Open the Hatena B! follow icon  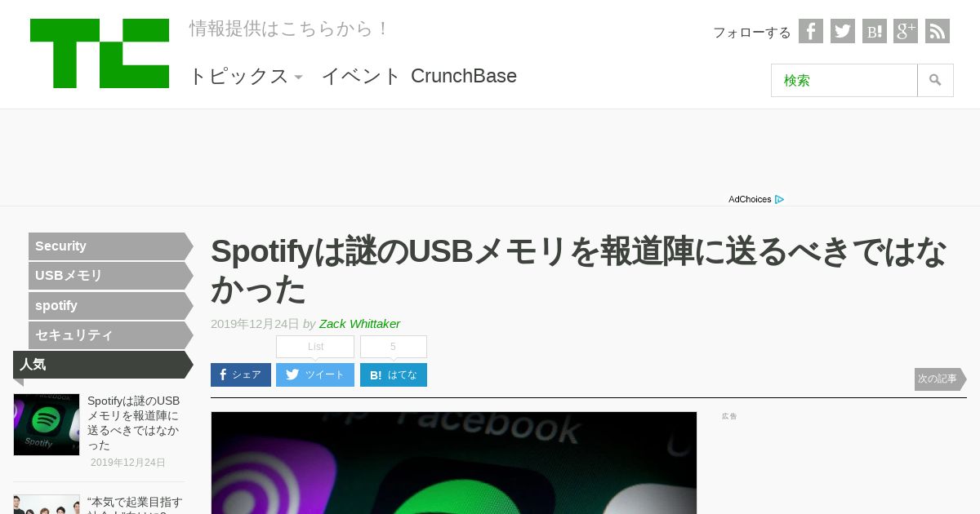point(874,31)
